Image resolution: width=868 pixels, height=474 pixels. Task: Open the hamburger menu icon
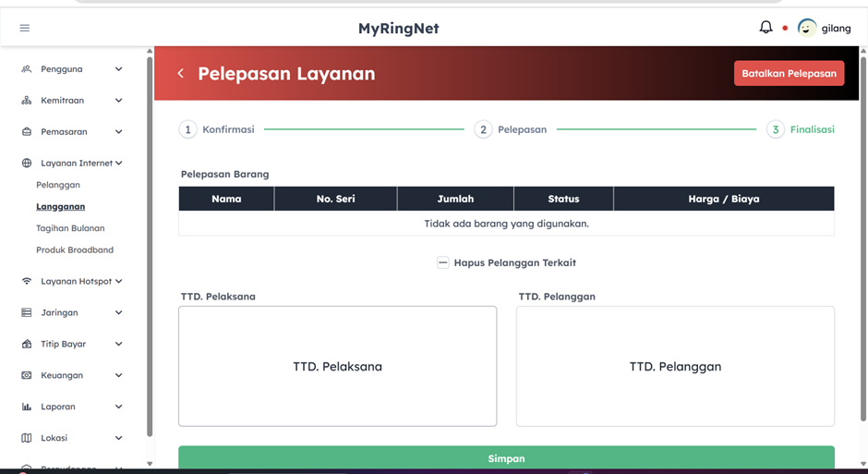pos(25,28)
